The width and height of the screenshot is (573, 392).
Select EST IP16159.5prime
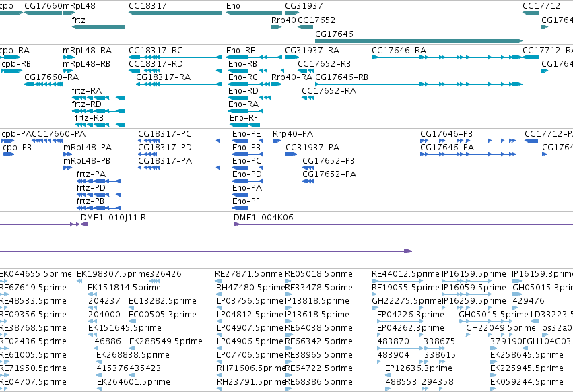coord(474,274)
